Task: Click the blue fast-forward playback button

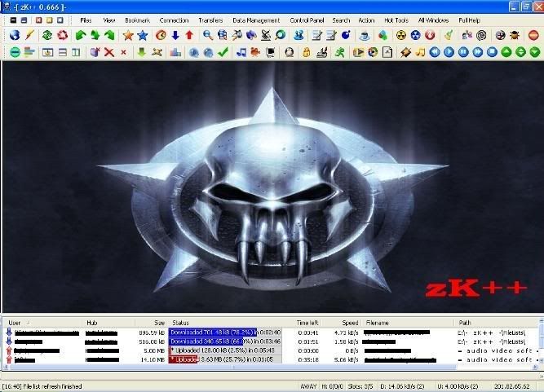Action: coord(478,52)
